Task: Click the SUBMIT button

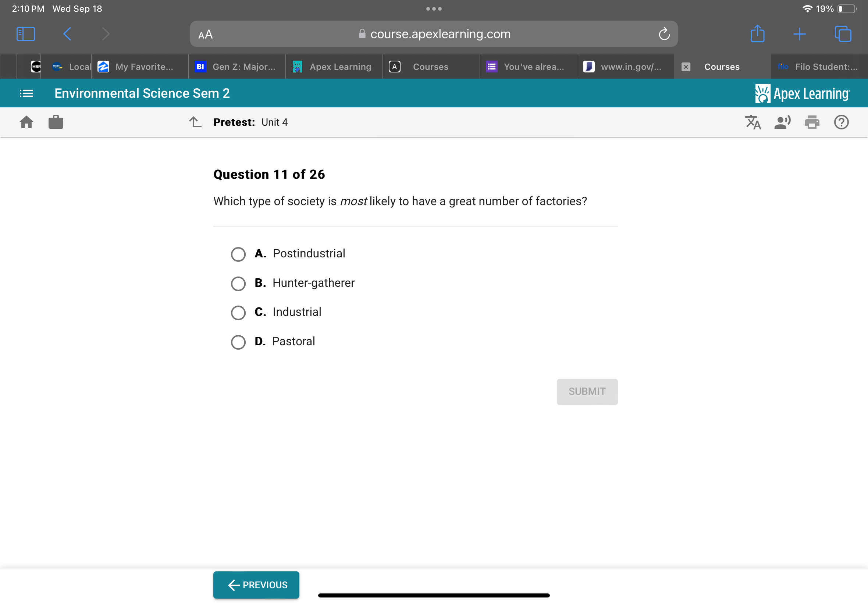Action: click(586, 392)
